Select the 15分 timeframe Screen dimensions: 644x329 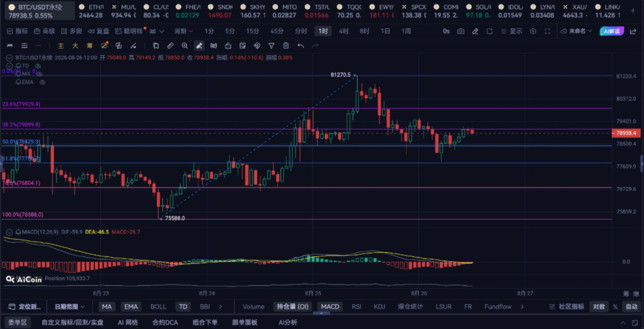point(252,31)
